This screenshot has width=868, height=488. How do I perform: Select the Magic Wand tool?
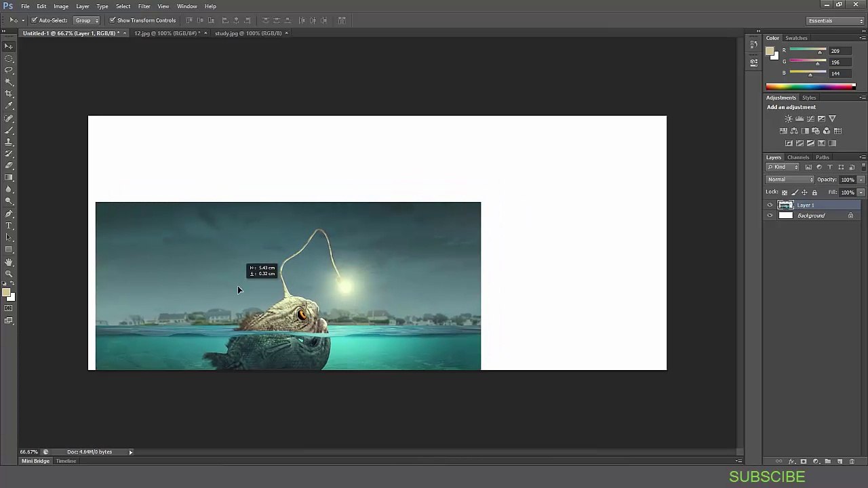click(9, 81)
